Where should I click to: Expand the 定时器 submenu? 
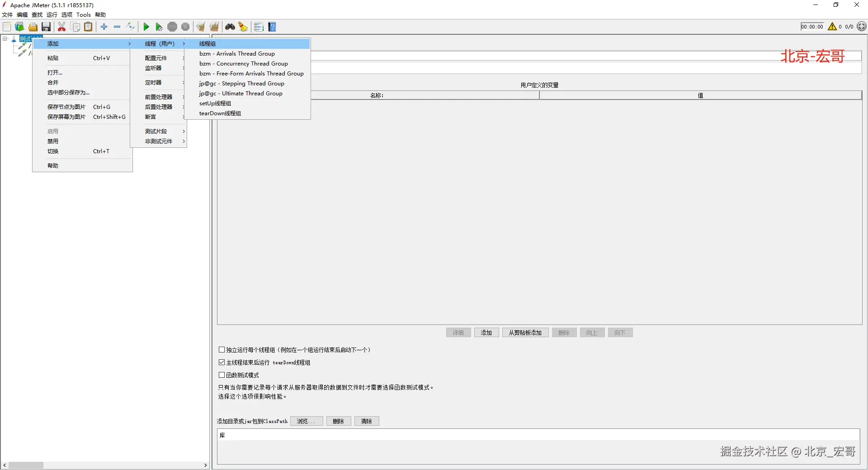(x=159, y=83)
